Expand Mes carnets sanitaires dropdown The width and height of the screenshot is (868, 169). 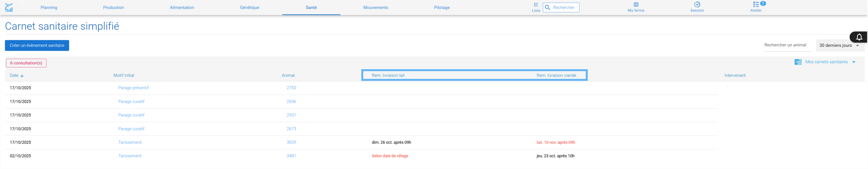(854, 62)
